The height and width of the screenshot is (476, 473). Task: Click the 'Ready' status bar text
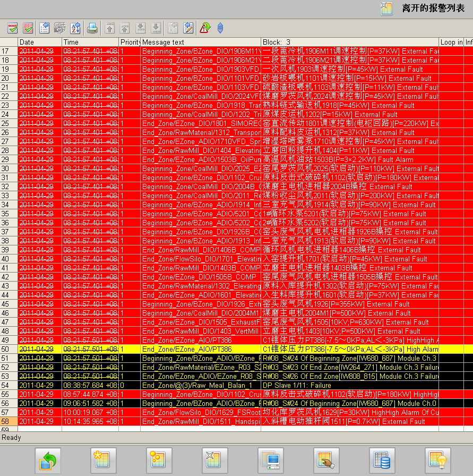click(11, 437)
